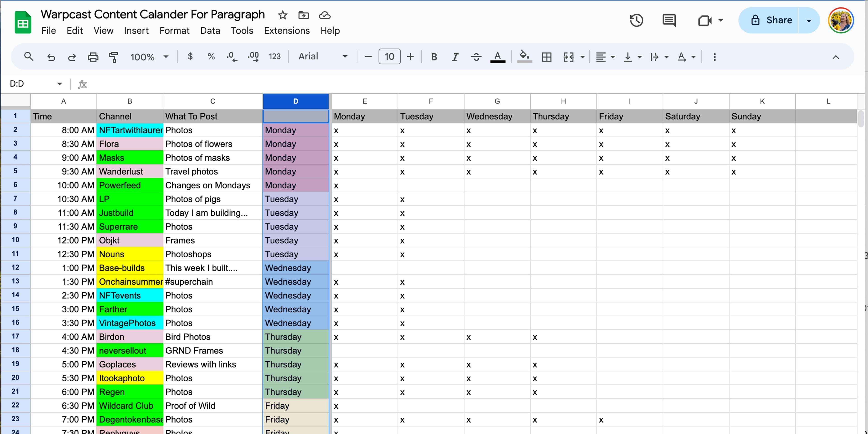Open more toolbar options menu

click(714, 57)
